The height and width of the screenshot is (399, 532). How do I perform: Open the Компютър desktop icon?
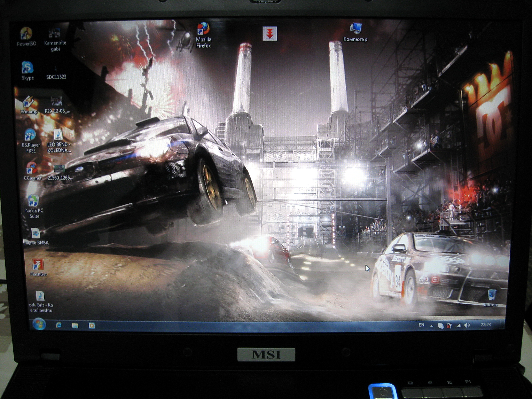click(x=355, y=32)
